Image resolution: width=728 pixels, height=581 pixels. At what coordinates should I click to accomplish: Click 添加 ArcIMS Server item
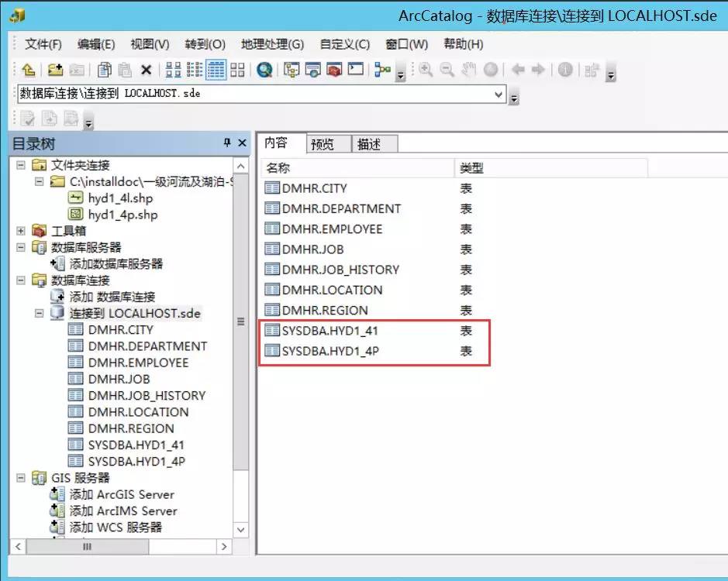123,511
